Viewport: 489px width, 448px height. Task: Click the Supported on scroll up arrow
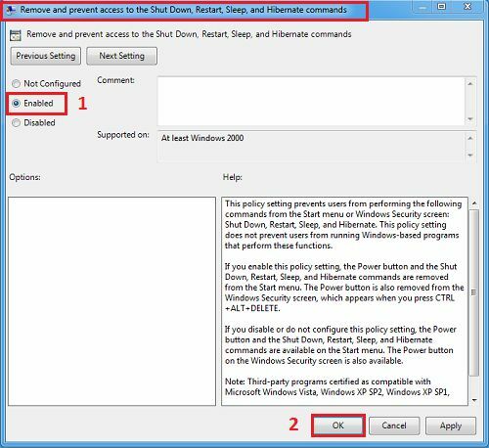tap(470, 138)
